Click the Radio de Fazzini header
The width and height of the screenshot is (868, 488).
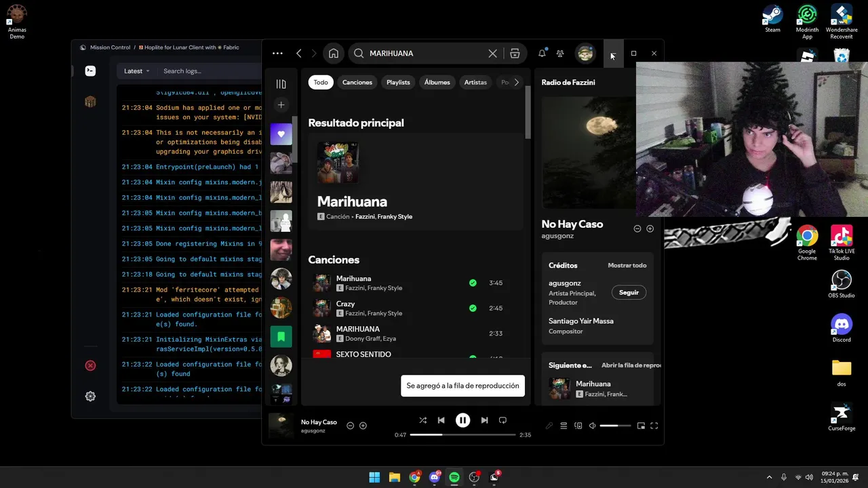[568, 82]
